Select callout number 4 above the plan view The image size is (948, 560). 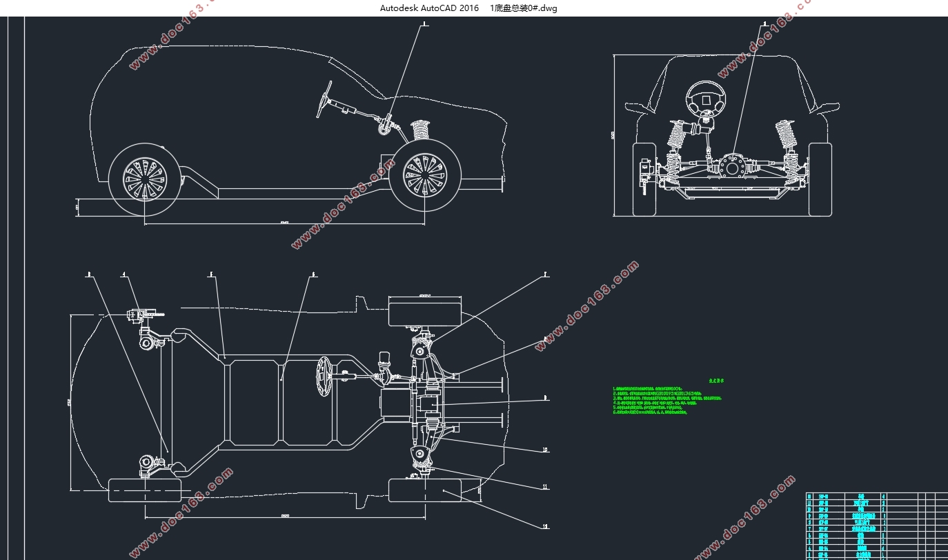click(124, 274)
